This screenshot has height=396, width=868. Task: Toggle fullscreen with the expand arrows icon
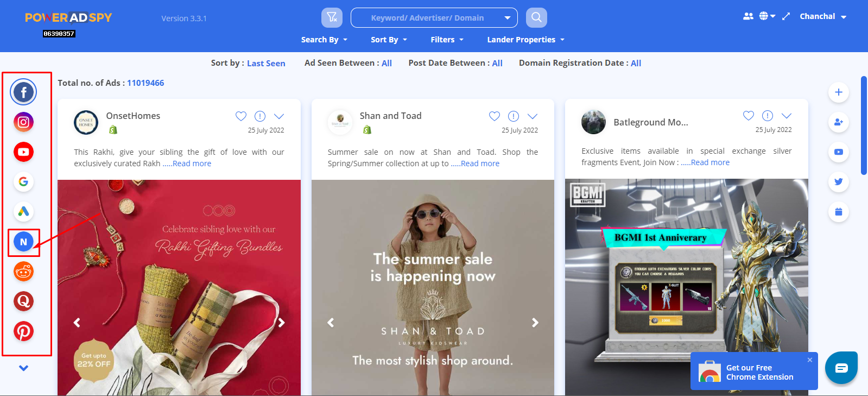[x=786, y=16]
